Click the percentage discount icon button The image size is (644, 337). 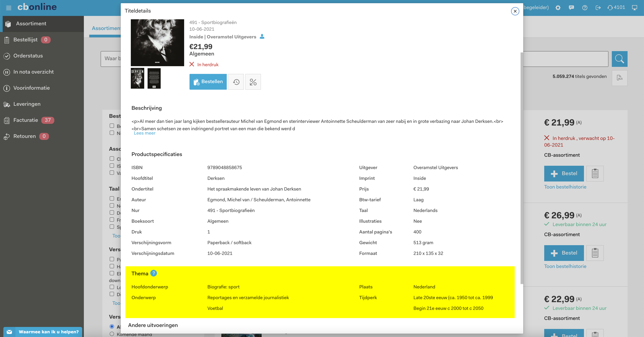point(253,82)
